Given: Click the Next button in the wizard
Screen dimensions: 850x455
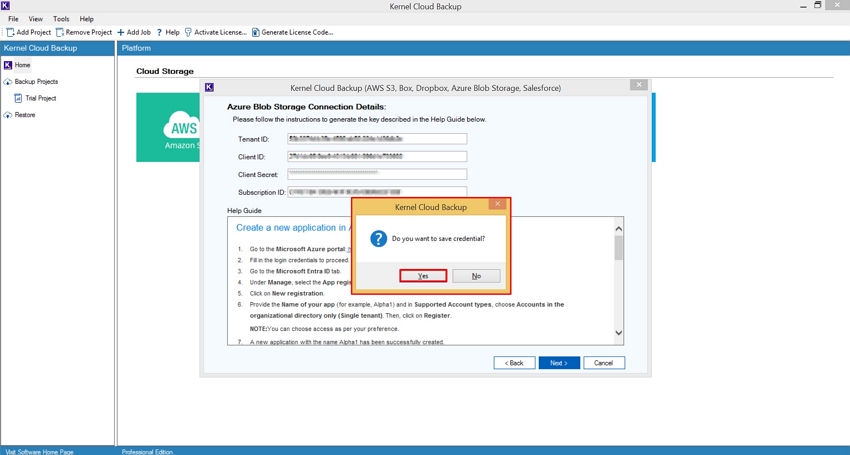Looking at the screenshot, I should 559,363.
